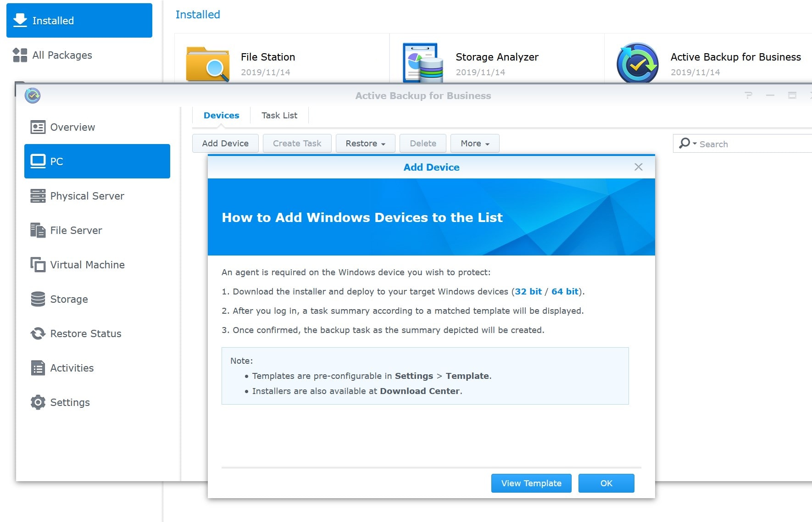Open the Storage Analyzer package icon
This screenshot has height=522, width=812.
423,63
